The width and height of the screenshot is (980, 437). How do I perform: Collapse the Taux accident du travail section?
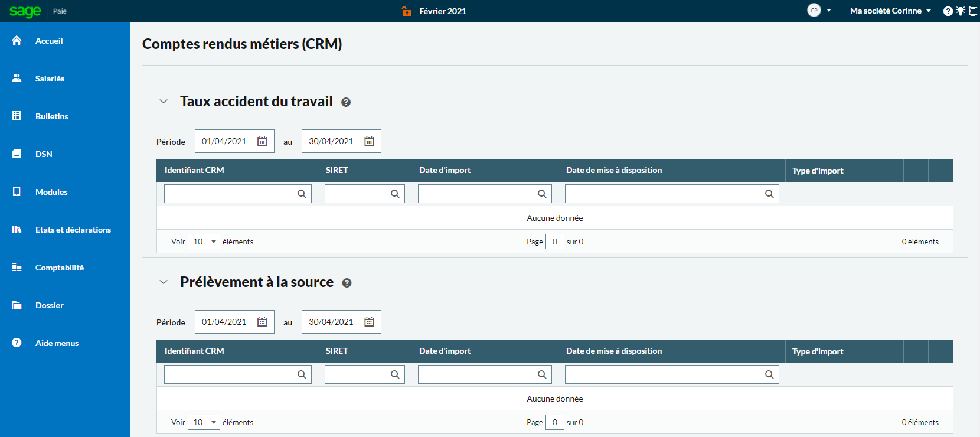(x=164, y=102)
